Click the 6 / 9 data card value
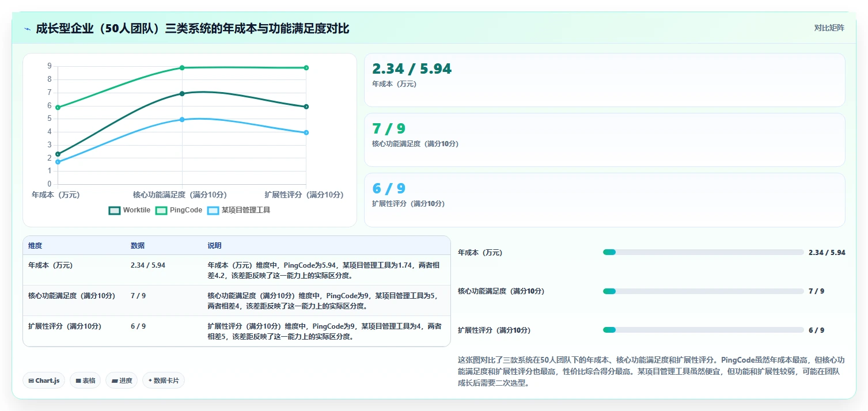 pyautogui.click(x=389, y=189)
